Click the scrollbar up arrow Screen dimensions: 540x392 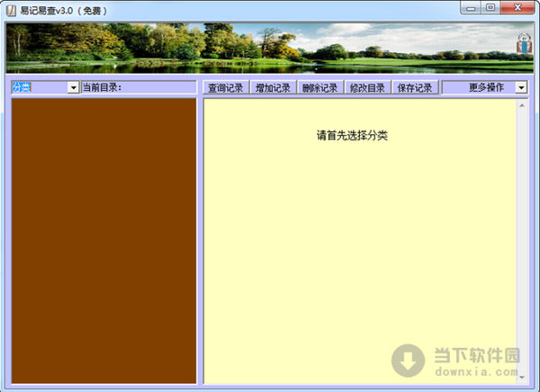tap(522, 106)
